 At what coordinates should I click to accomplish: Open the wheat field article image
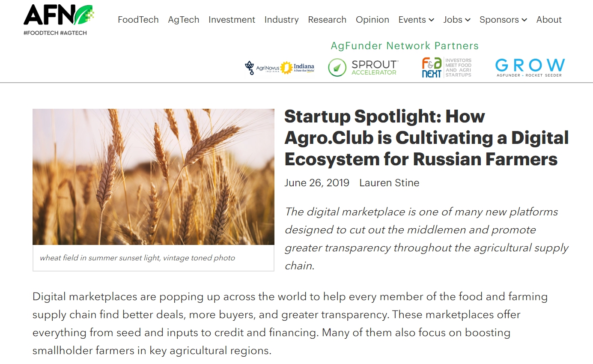coord(153,176)
